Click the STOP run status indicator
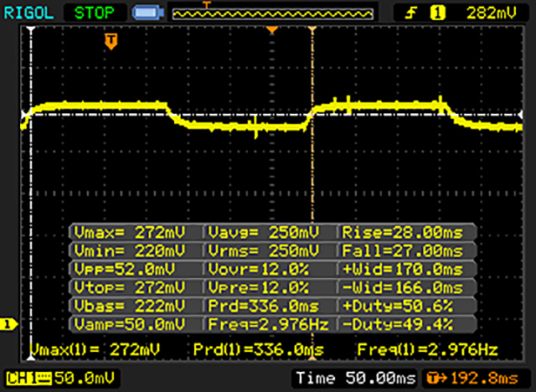Image resolution: width=536 pixels, height=392 pixels. tap(95, 13)
